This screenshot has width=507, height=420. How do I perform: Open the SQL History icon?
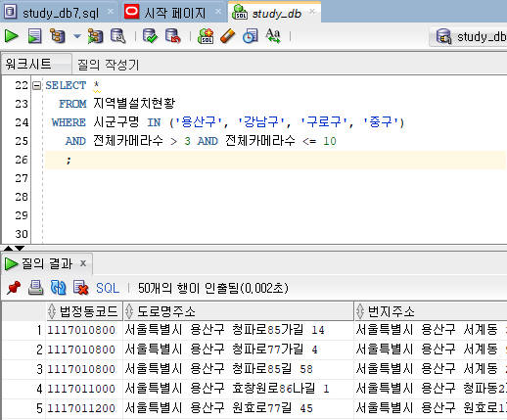tap(250, 36)
